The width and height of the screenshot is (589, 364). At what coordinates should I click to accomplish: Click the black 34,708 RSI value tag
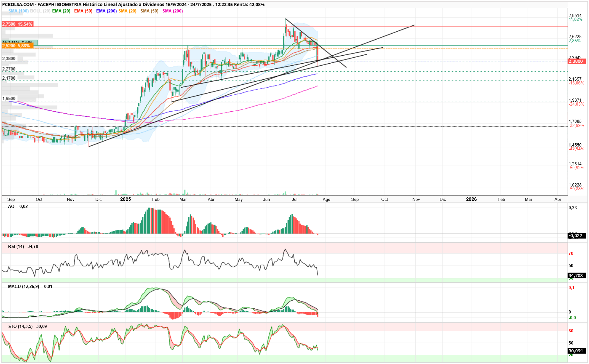[577, 276]
